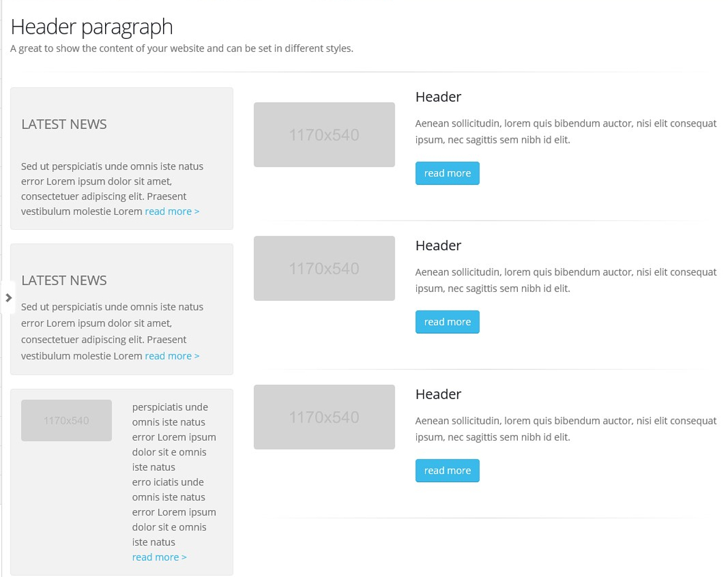Expand the side panel chevron arrow
Screen dimensions: 728x577
(8, 298)
